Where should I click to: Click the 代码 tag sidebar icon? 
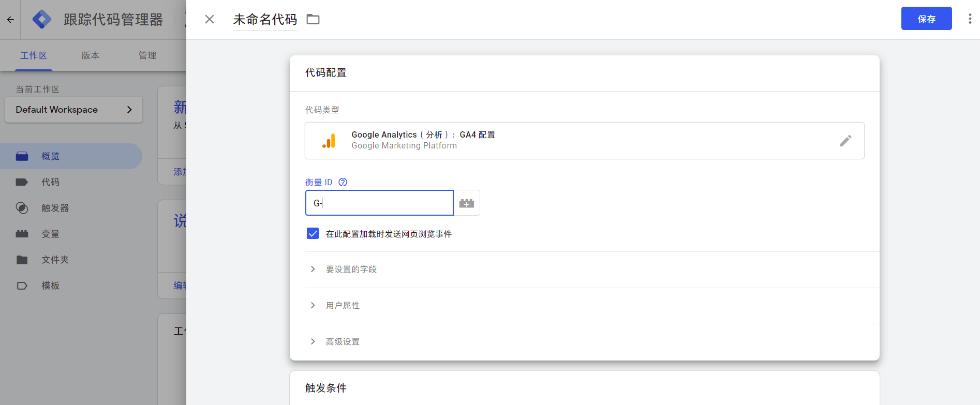tap(22, 182)
